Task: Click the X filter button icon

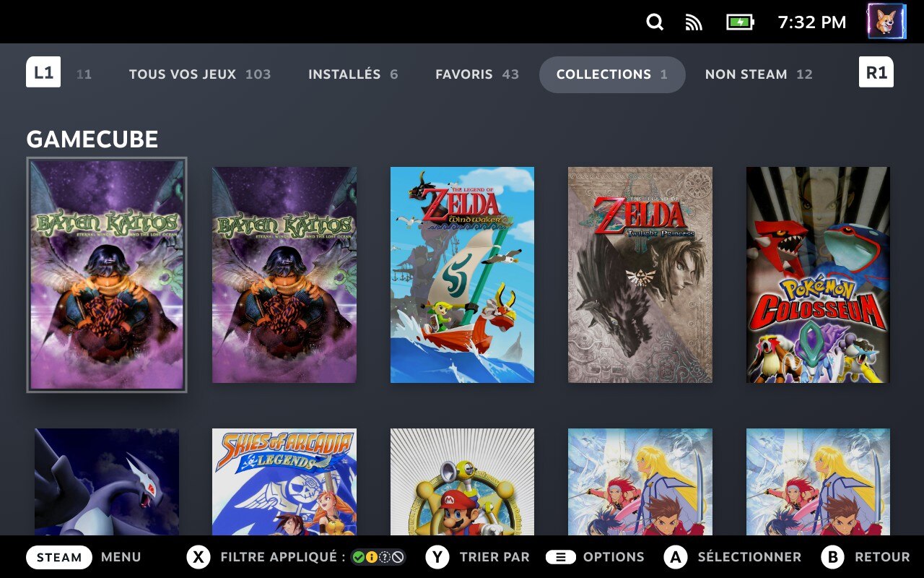Action: [199, 557]
